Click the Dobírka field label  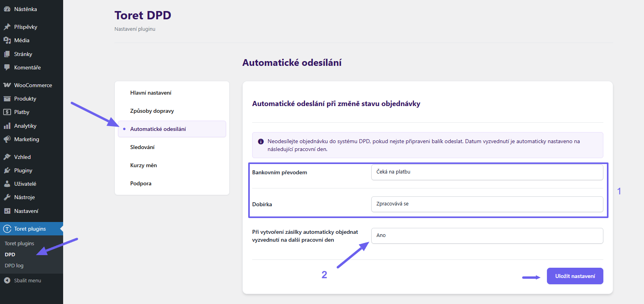click(x=262, y=204)
